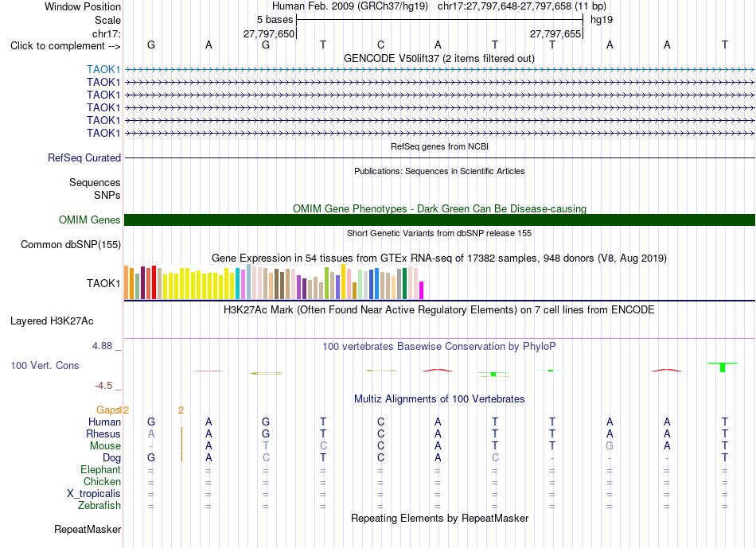The width and height of the screenshot is (756, 548).
Task: Click the 27,797,655 position marker
Action: point(555,33)
